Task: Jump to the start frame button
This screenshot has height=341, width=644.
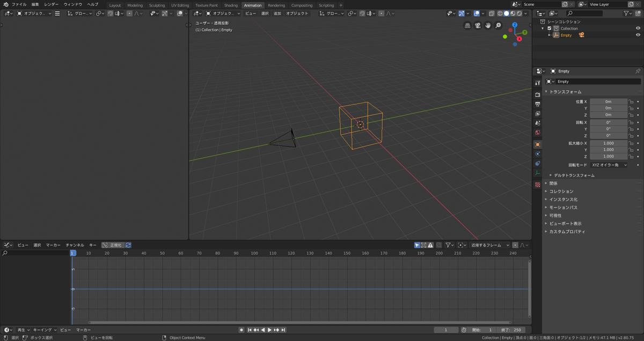Action: click(250, 330)
